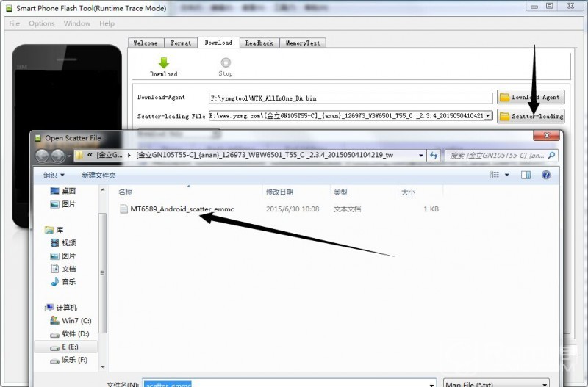Click the date 2015/6/30 10:08 cell
Image resolution: width=588 pixels, height=387 pixels.
pyautogui.click(x=293, y=209)
